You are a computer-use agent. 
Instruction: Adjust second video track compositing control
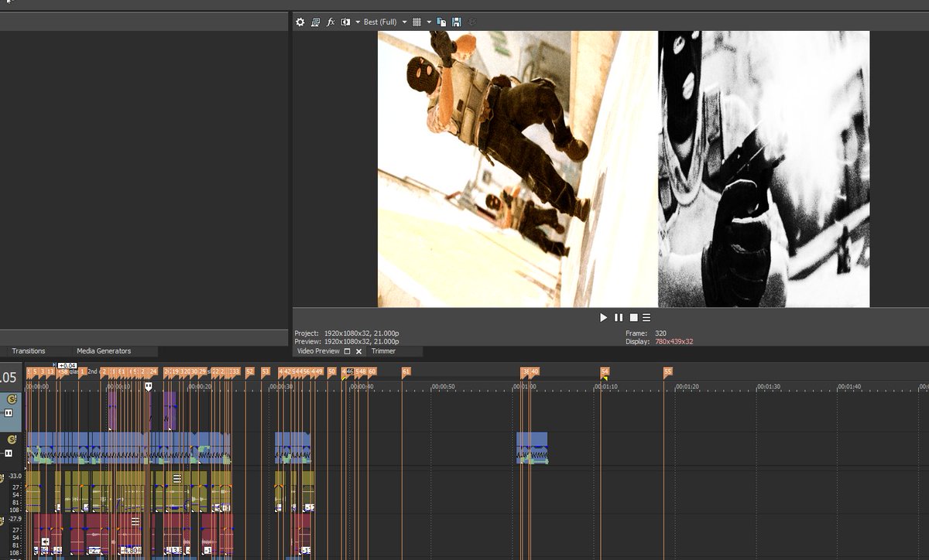9,452
